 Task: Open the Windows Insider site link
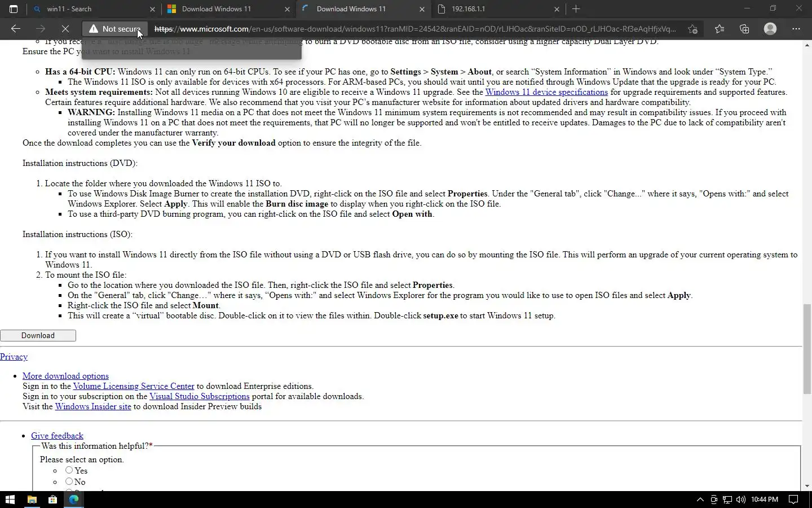coord(93,406)
